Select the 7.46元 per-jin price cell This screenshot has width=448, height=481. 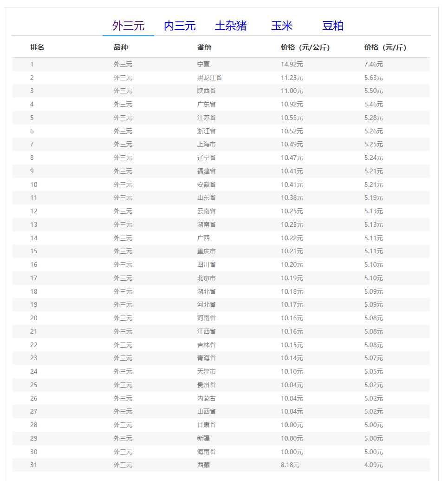tap(373, 64)
